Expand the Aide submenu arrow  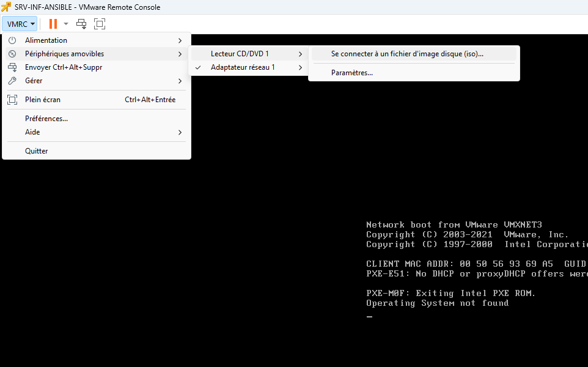coord(180,132)
